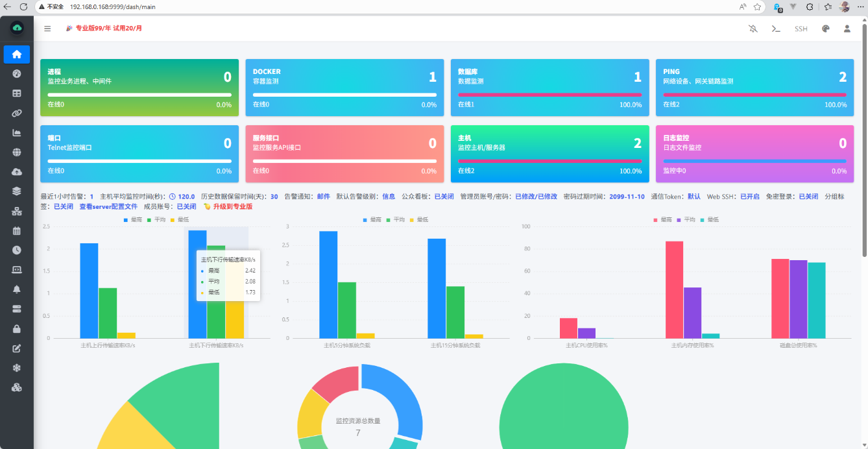Toggle 平均 legend in CPU/memory usage chart
Screen dimensions: 868x449
click(x=685, y=220)
